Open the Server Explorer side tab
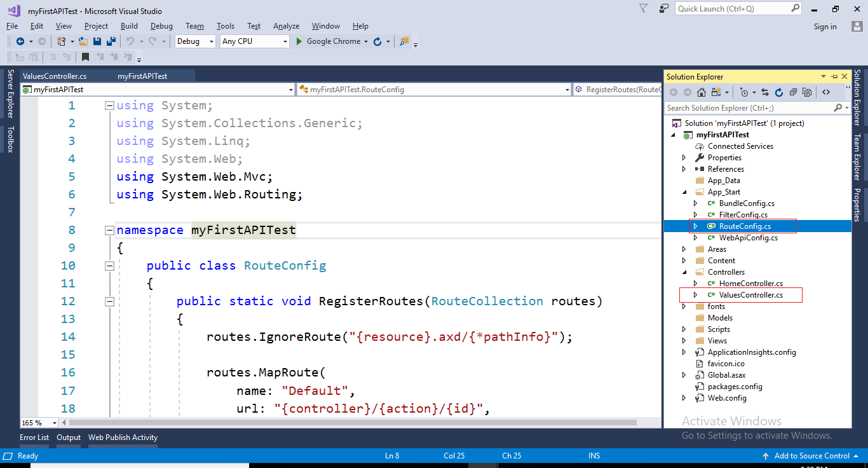This screenshot has height=468, width=868. 10,94
